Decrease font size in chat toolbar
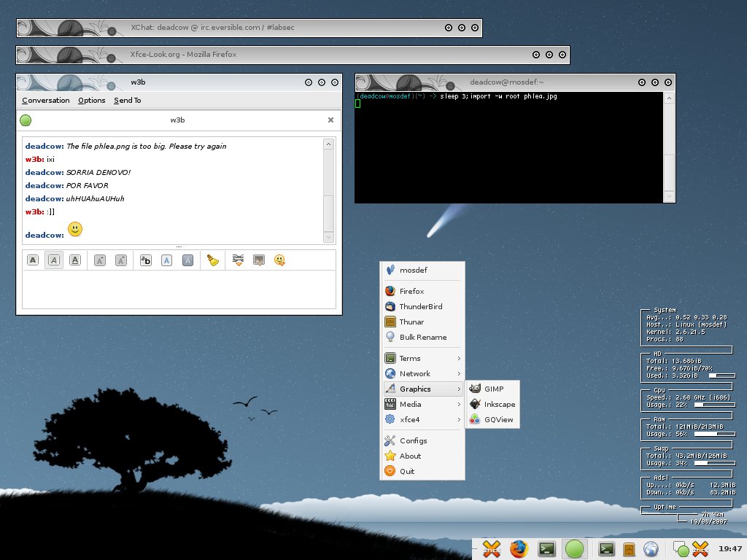The height and width of the screenshot is (560, 747). 121,260
